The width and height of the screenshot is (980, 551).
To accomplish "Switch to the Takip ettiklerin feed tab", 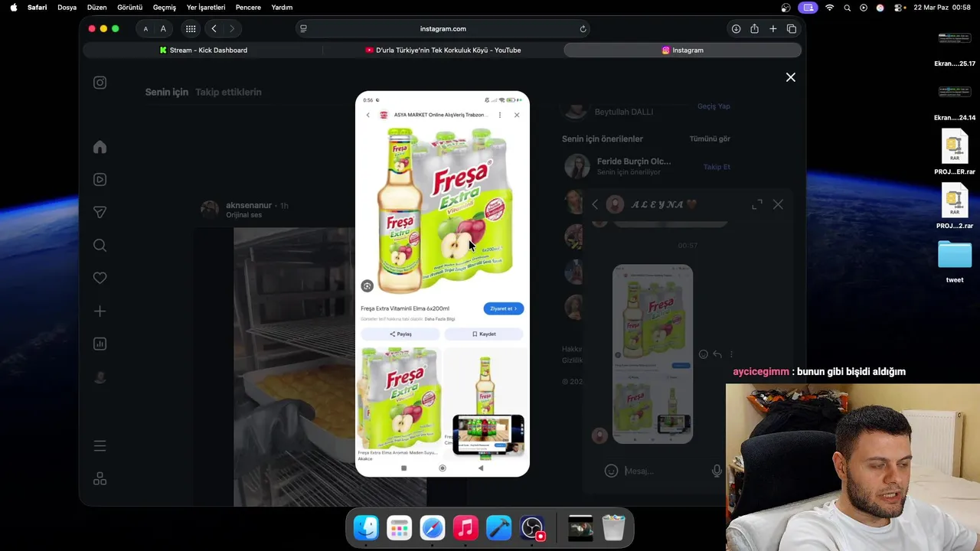I will [x=228, y=92].
